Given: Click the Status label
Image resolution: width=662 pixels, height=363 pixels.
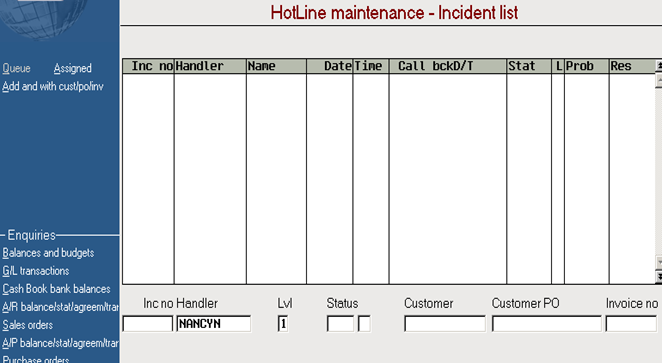Looking at the screenshot, I should point(342,303).
